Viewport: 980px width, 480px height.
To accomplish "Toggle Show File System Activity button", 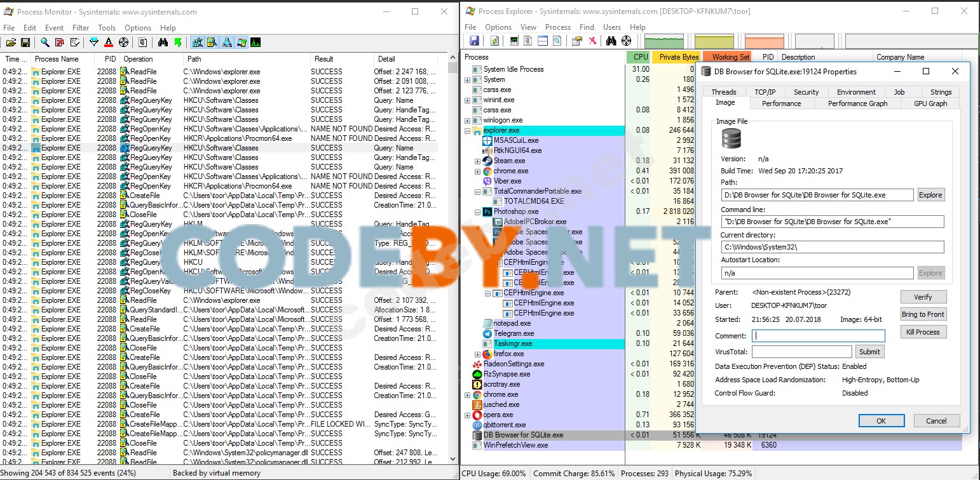I will 212,43.
